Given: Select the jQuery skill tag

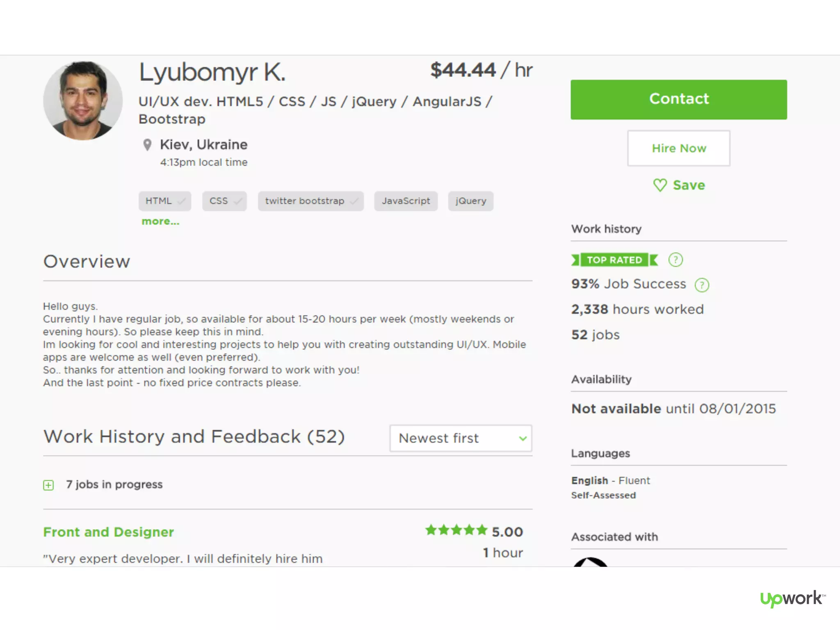Looking at the screenshot, I should point(470,201).
